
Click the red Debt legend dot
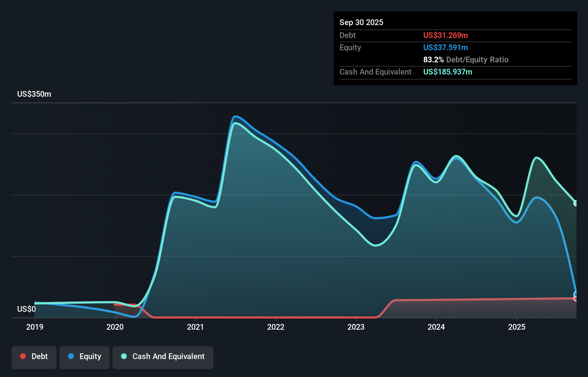tap(23, 356)
